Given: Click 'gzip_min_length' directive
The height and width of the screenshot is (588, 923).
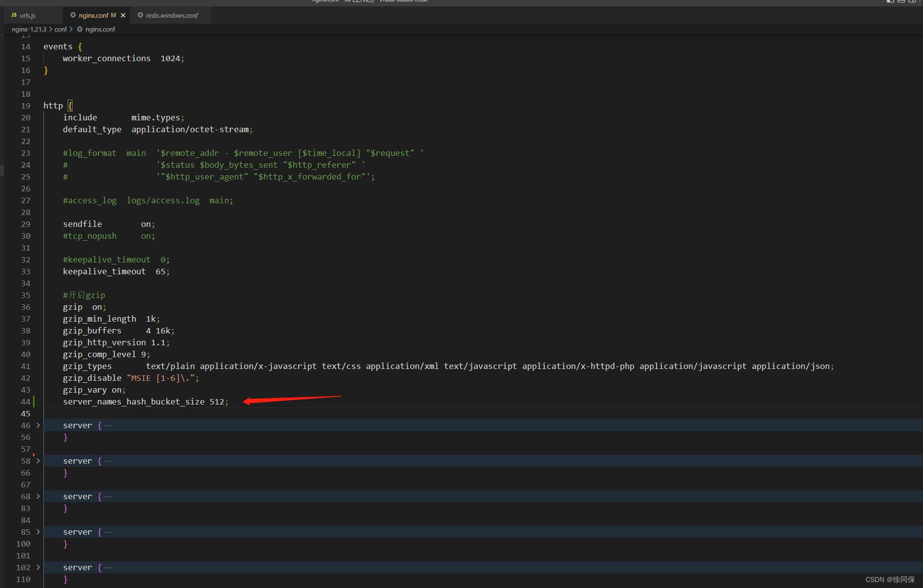Looking at the screenshot, I should pos(99,319).
